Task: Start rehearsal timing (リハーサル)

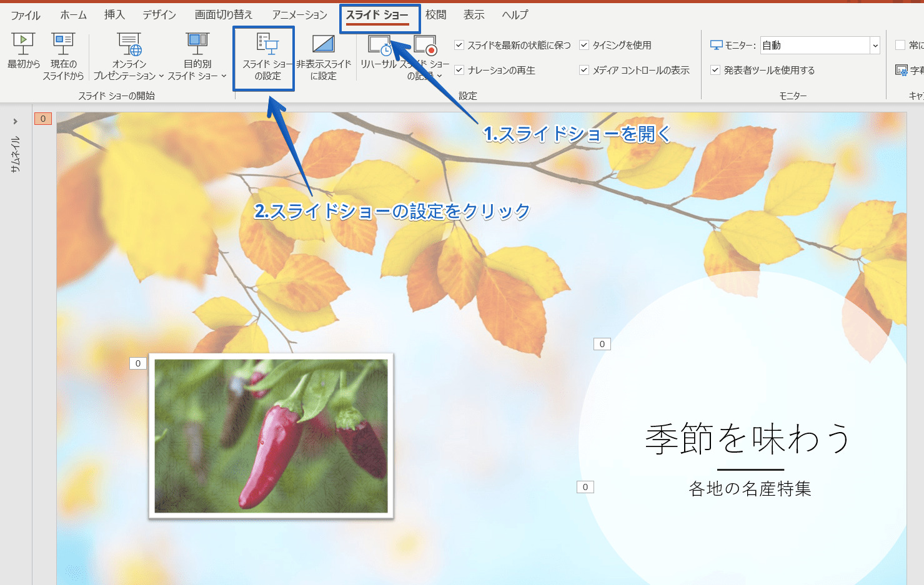Action: (379, 51)
